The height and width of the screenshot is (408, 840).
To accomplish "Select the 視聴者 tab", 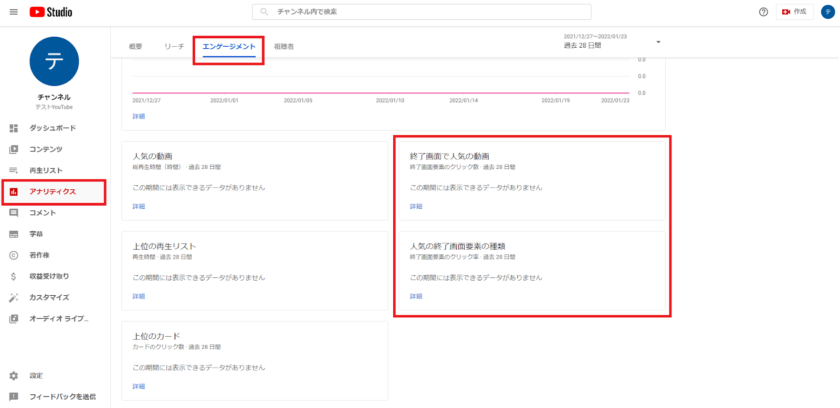I will [284, 47].
